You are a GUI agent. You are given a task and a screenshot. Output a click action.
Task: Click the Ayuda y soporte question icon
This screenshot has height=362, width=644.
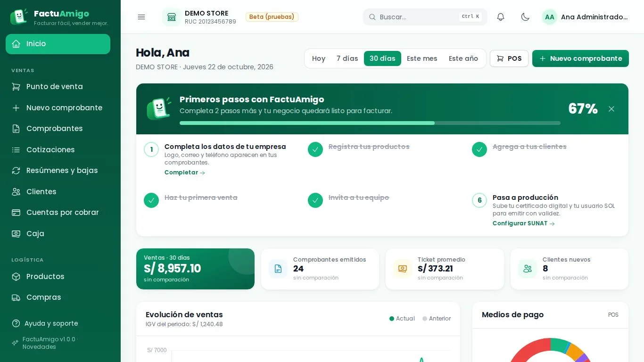(x=16, y=323)
